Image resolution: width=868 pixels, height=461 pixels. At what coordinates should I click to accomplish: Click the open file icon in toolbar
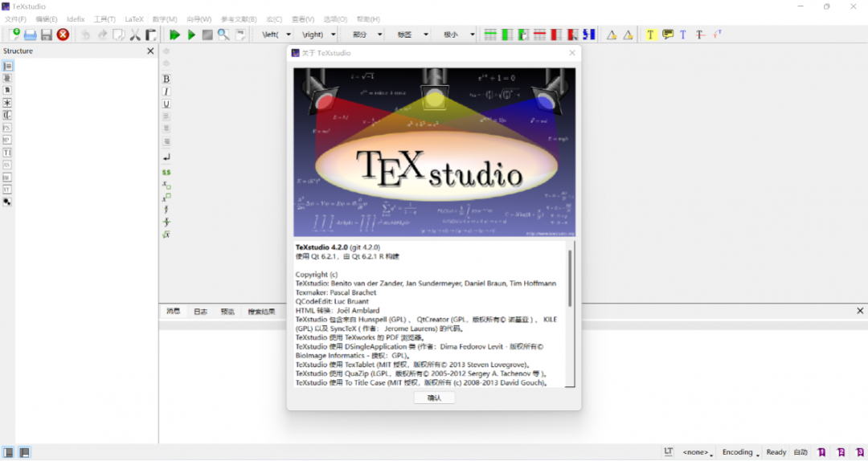[30, 35]
